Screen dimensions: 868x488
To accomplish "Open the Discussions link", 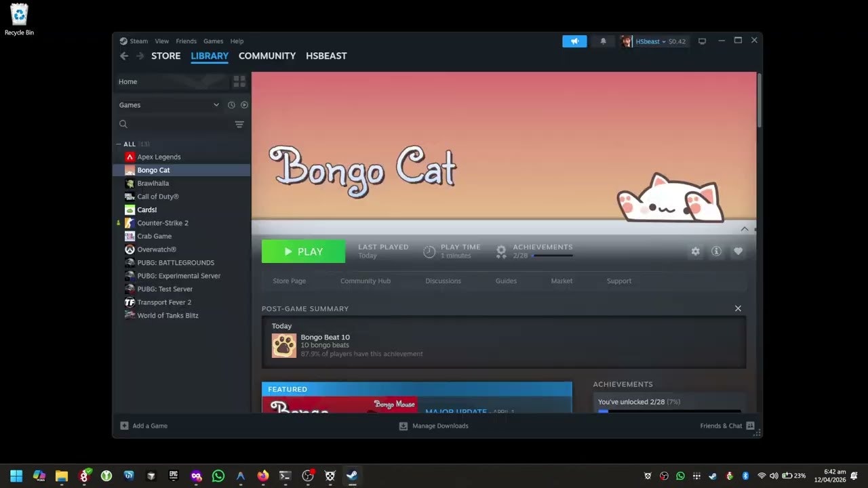I will click(x=443, y=281).
